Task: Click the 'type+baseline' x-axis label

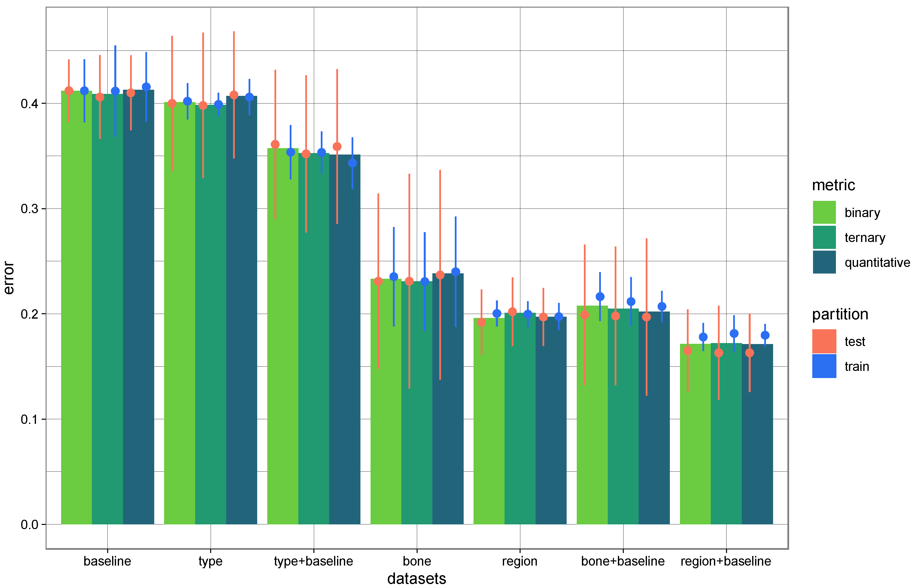Action: (313, 561)
